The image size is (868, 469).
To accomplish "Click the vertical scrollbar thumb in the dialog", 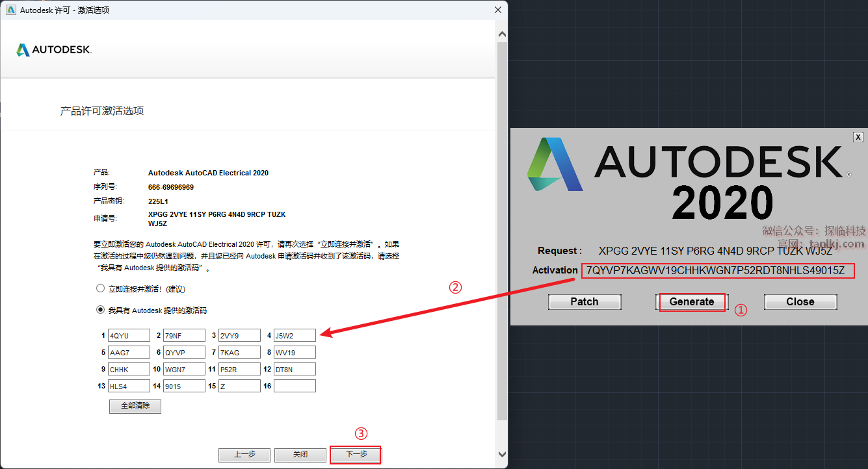I will point(501,227).
